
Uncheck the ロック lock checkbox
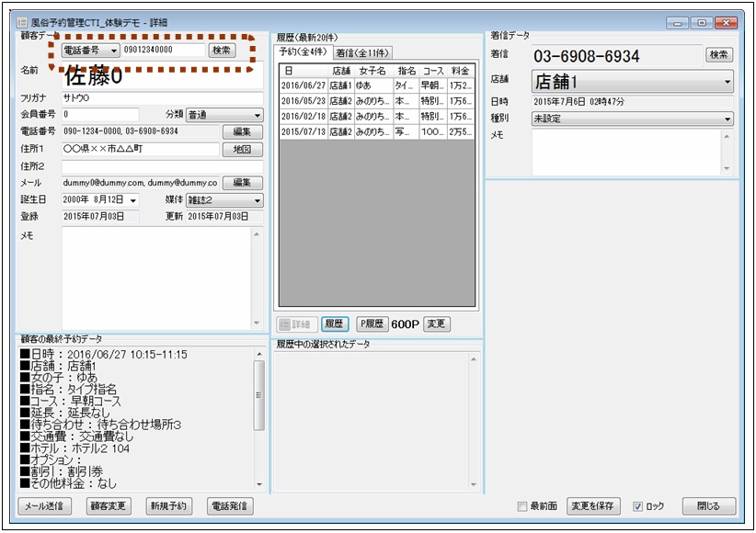click(639, 506)
